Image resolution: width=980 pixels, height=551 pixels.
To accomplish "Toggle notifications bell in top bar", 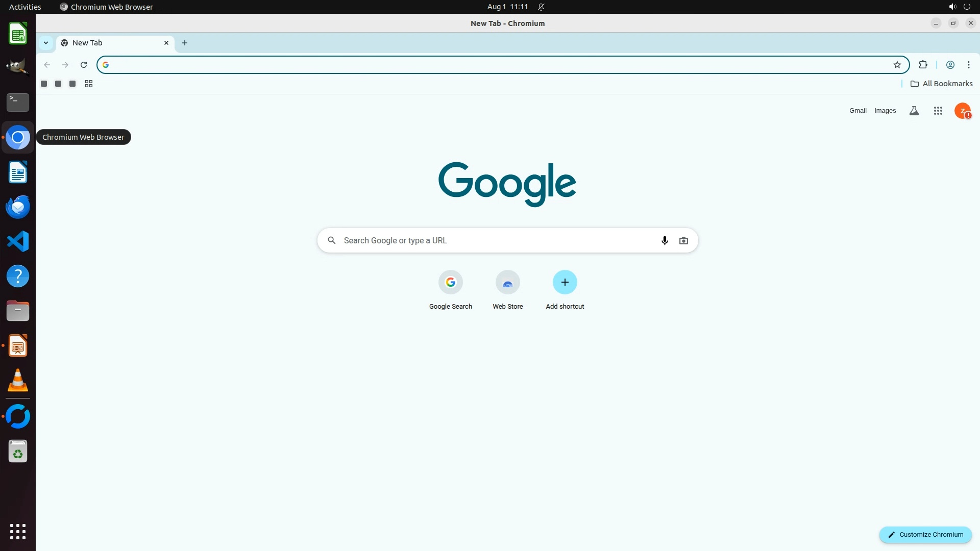I will pos(541,7).
